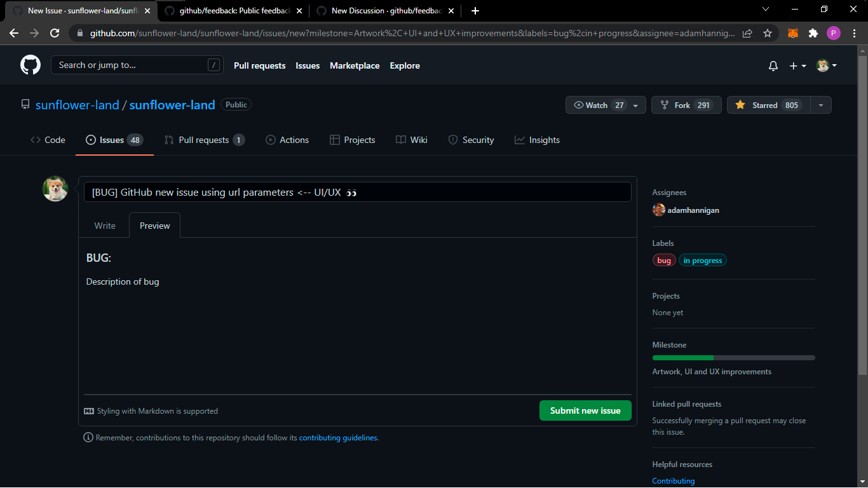Click the search or jump to field
Viewport: 868px width, 488px height.
pyautogui.click(x=137, y=65)
